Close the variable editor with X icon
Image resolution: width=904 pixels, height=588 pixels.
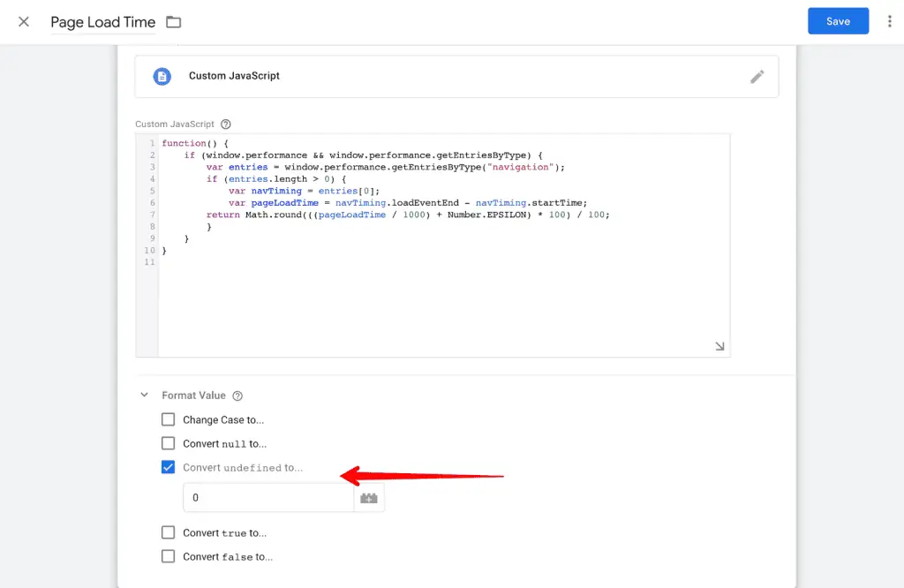click(x=24, y=22)
